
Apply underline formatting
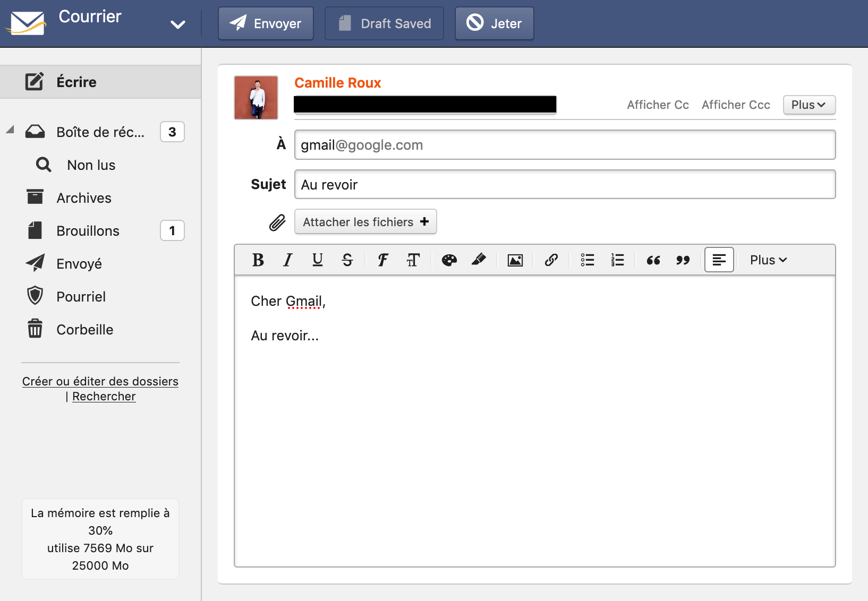[318, 260]
